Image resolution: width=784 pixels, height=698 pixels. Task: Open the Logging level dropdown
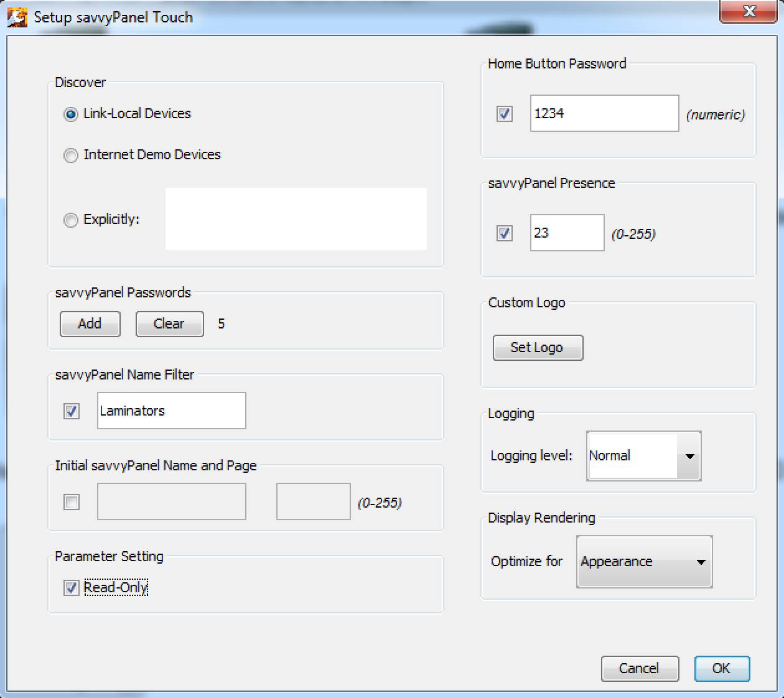[x=643, y=456]
